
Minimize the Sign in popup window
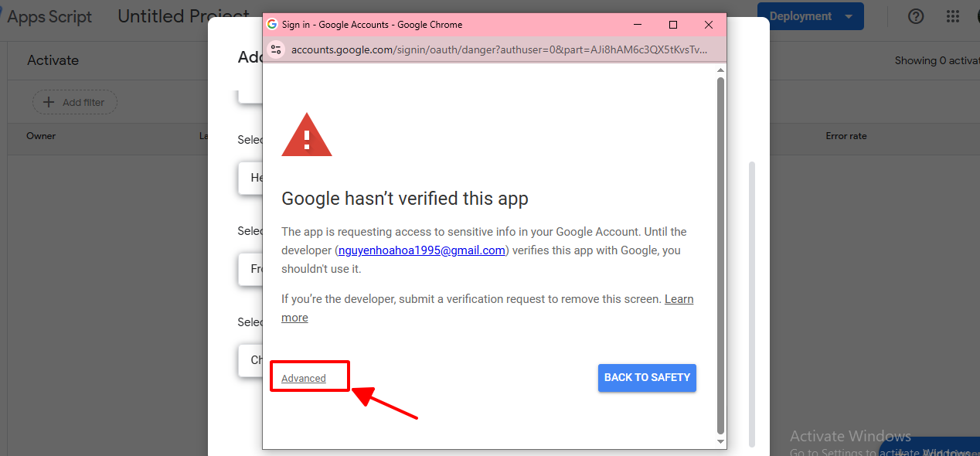pyautogui.click(x=638, y=25)
